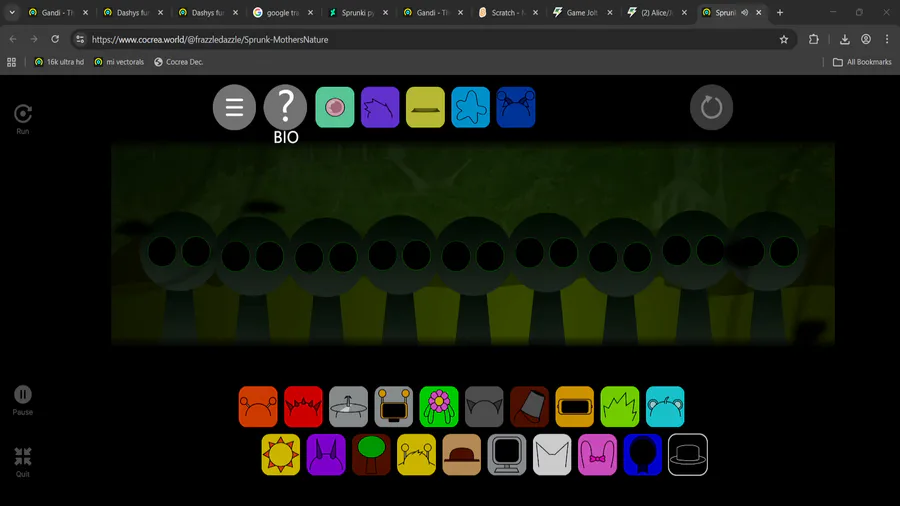This screenshot has height=506, width=900.
Task: Reload the current page
Action: click(55, 39)
